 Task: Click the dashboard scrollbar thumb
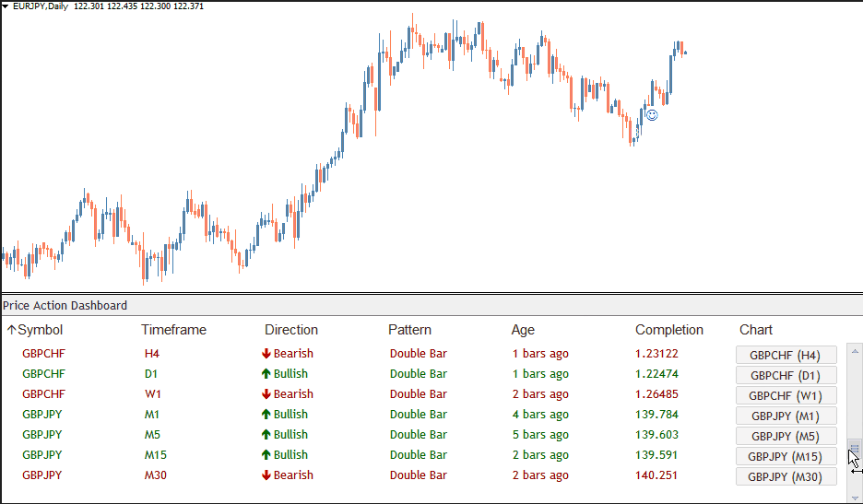pos(855,447)
